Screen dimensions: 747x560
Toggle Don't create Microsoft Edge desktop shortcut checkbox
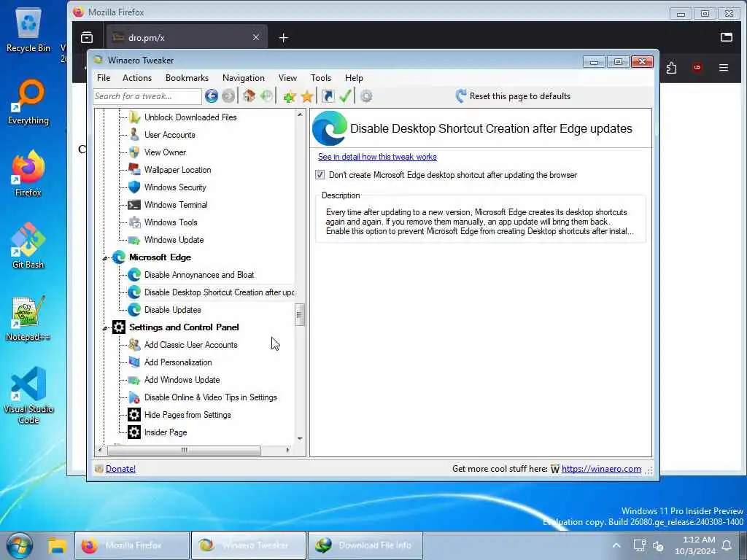pos(320,175)
